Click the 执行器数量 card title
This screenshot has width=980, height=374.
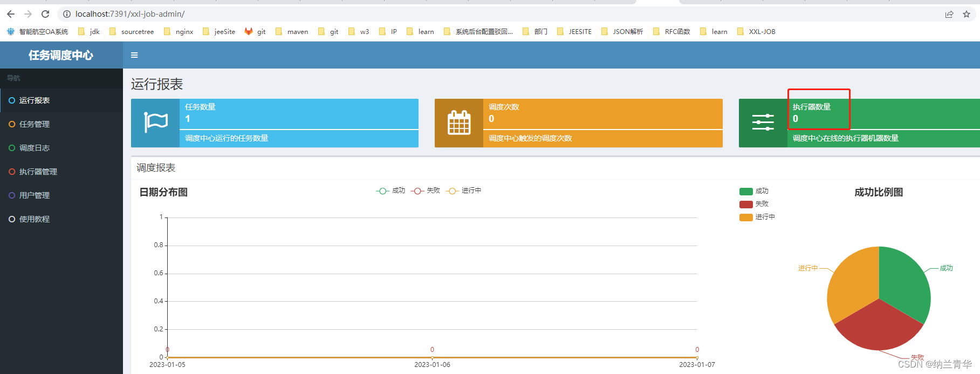[812, 107]
